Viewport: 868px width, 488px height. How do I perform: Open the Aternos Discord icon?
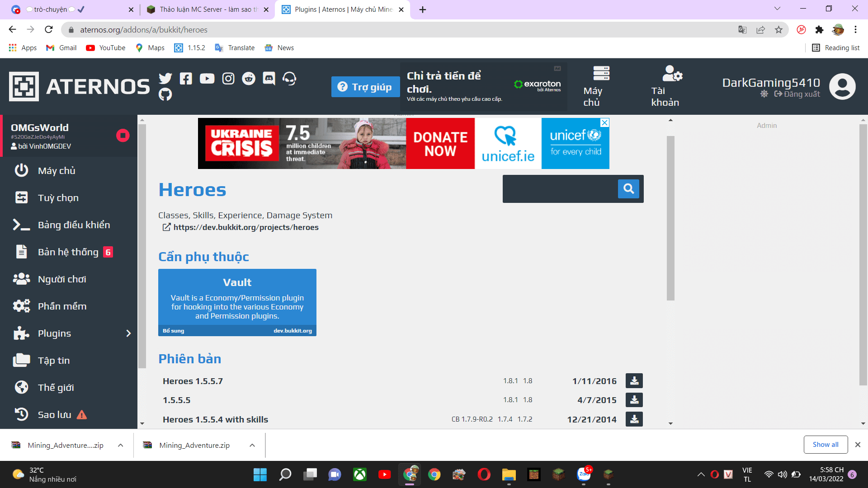[x=269, y=79]
